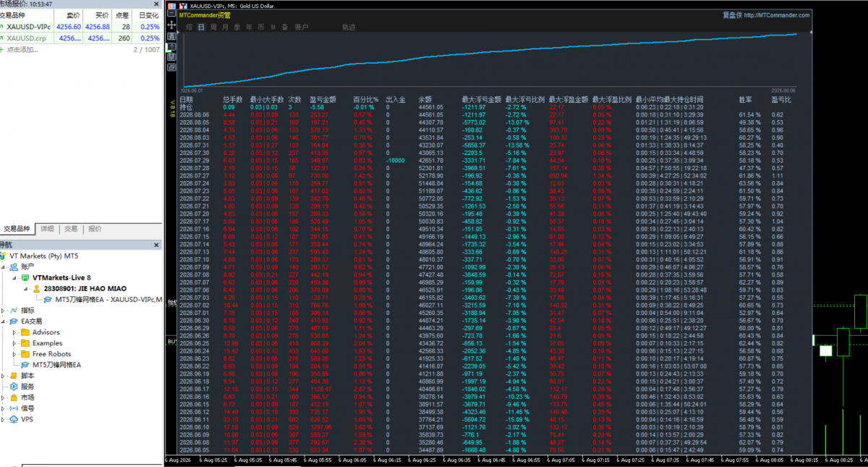Expand the 市场 tree node
The height and width of the screenshot is (467, 868).
(3, 397)
